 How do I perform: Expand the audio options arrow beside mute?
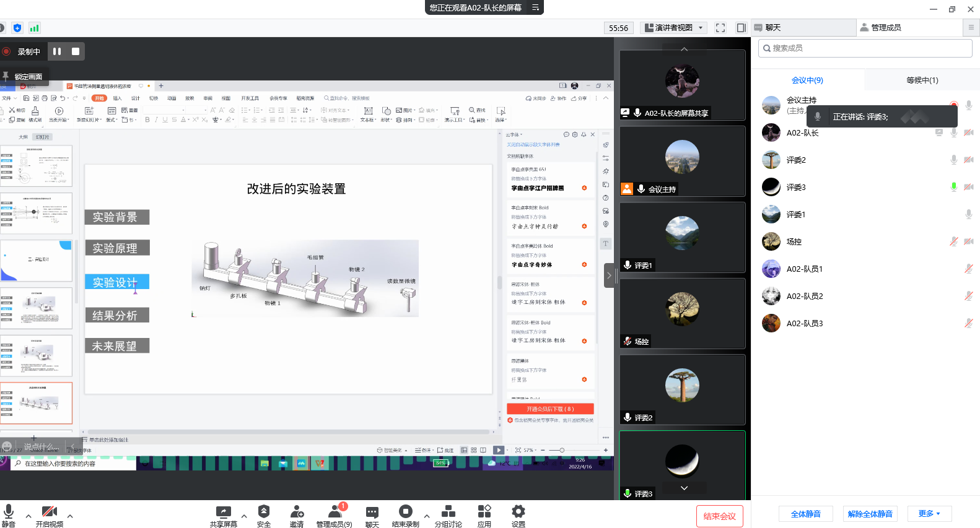pyautogui.click(x=28, y=515)
